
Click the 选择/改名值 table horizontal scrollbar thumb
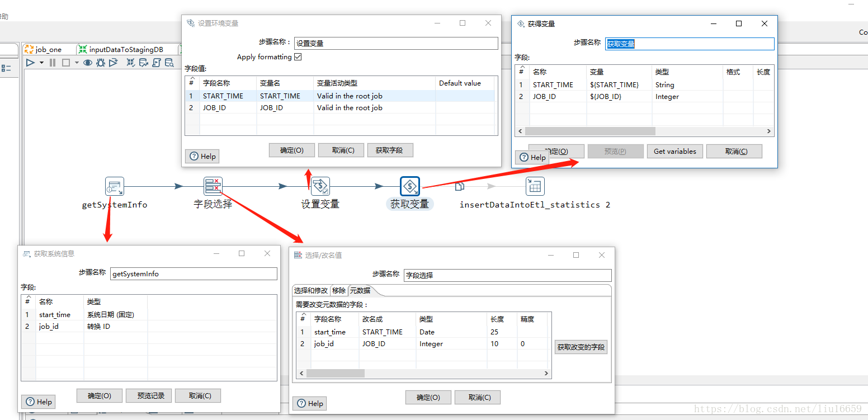336,373
